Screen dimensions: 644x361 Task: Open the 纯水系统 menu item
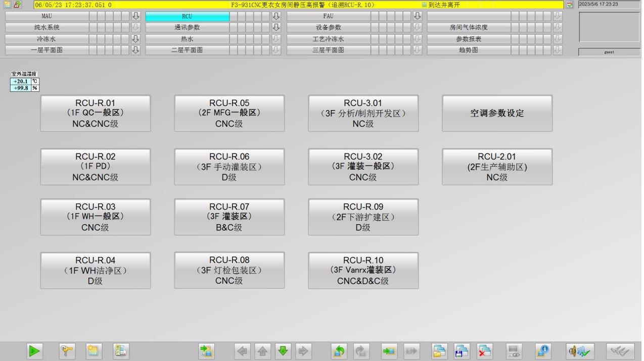coord(47,28)
